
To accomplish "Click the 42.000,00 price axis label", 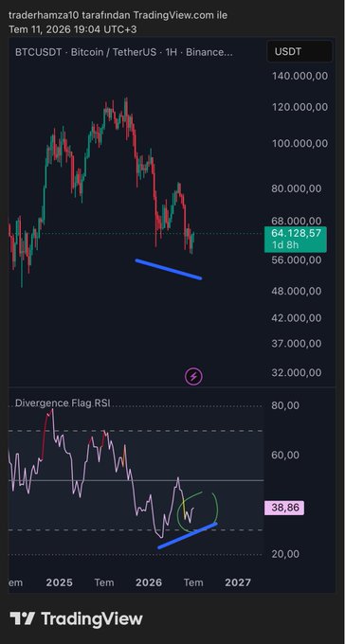I will [296, 318].
